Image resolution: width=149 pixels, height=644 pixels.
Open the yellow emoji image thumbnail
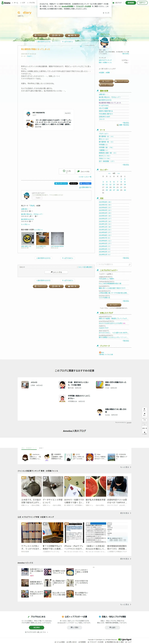coord(28,238)
